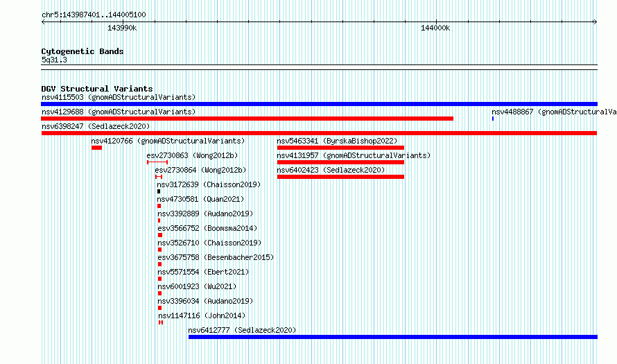Image resolution: width=617 pixels, height=364 pixels.
Task: Open the nsv6402423 (Sedlazeck2020) label
Action: click(331, 170)
